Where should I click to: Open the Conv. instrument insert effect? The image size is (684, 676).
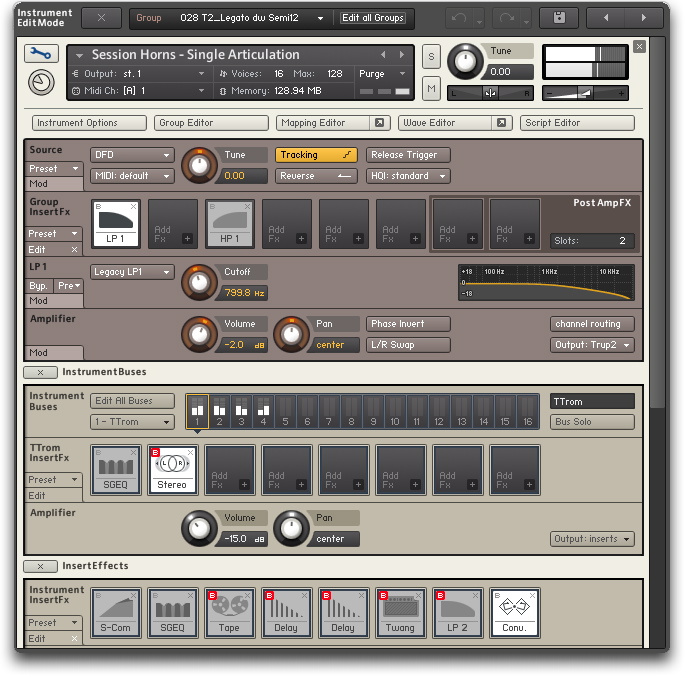pos(514,613)
